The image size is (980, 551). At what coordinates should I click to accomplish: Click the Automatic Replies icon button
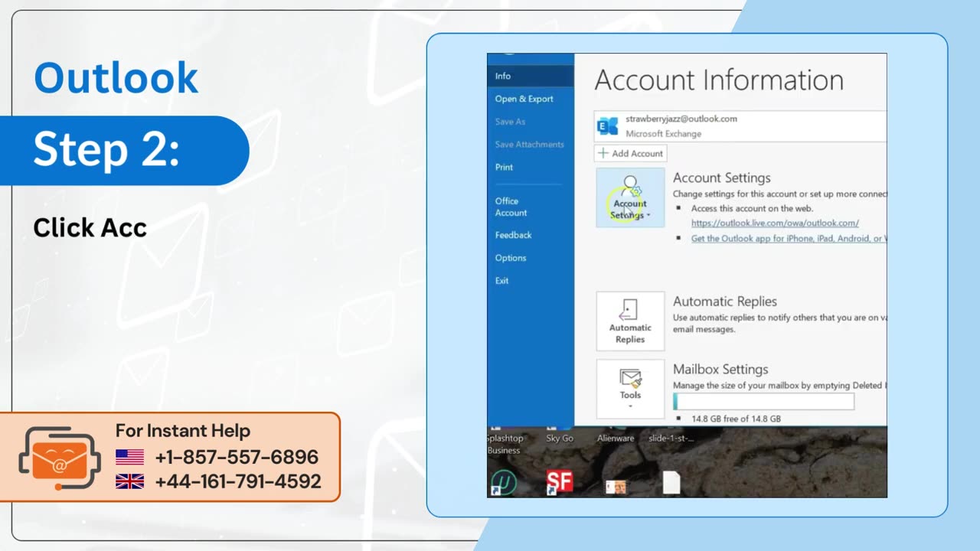(630, 321)
